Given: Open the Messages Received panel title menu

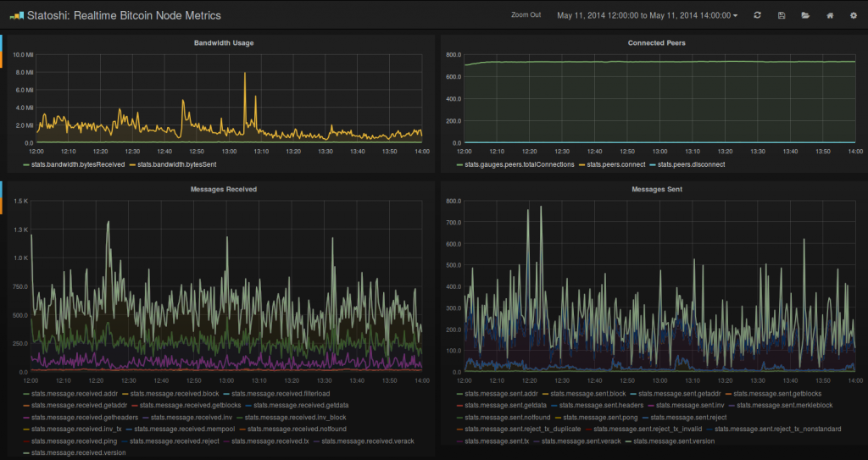Looking at the screenshot, I should click(224, 189).
